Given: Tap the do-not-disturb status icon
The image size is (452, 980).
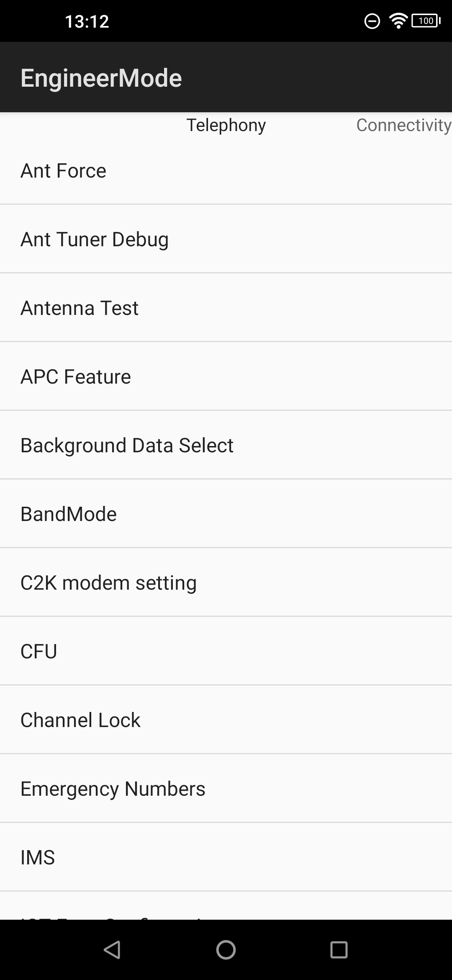Looking at the screenshot, I should [x=372, y=21].
